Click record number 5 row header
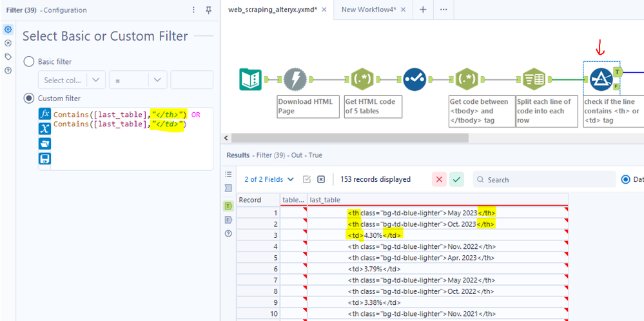This screenshot has height=321, width=644. pyautogui.click(x=259, y=258)
